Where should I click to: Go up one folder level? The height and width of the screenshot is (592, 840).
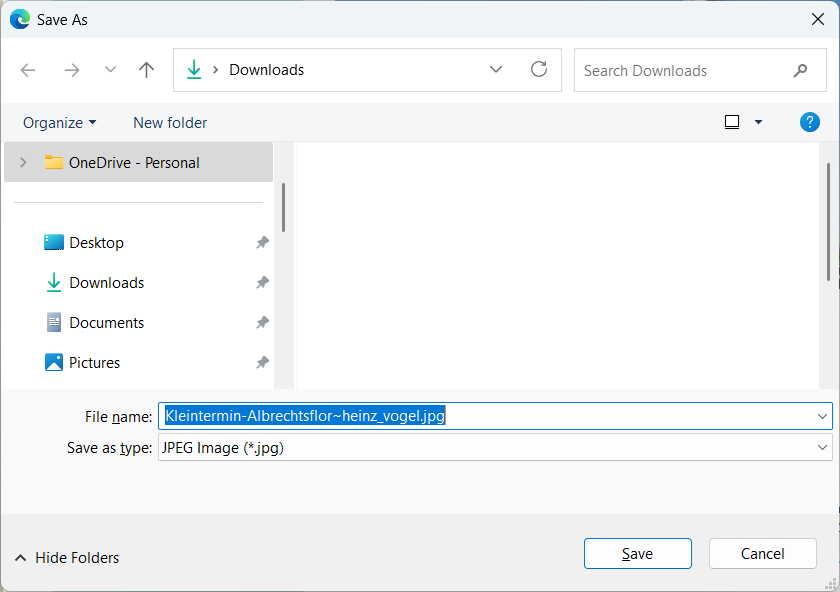146,70
